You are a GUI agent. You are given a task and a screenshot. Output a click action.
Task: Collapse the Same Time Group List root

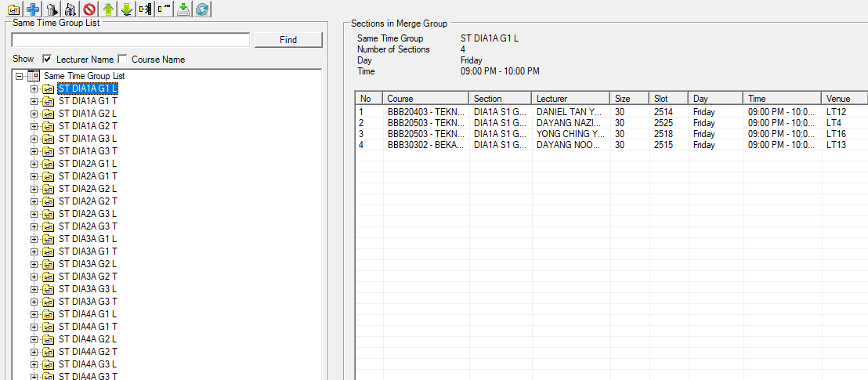tap(20, 76)
